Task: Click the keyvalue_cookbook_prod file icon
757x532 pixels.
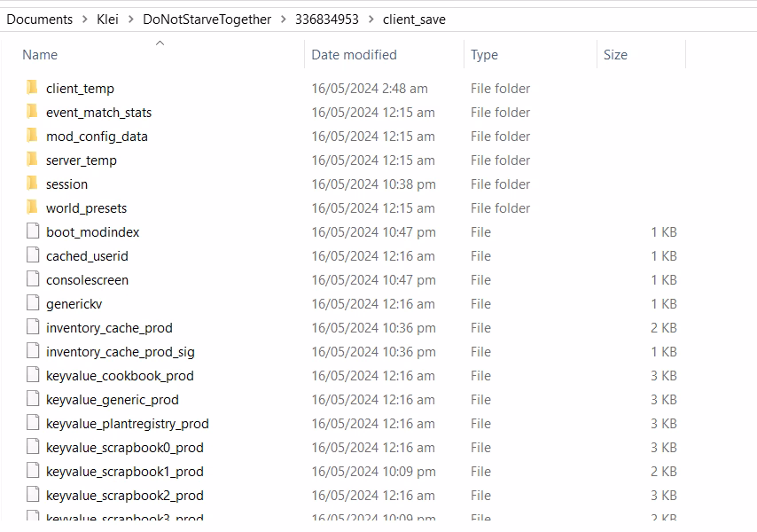Action: tap(33, 375)
